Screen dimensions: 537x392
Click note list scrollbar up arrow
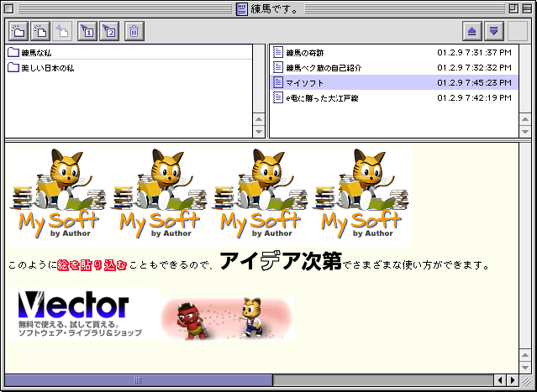coord(525,119)
